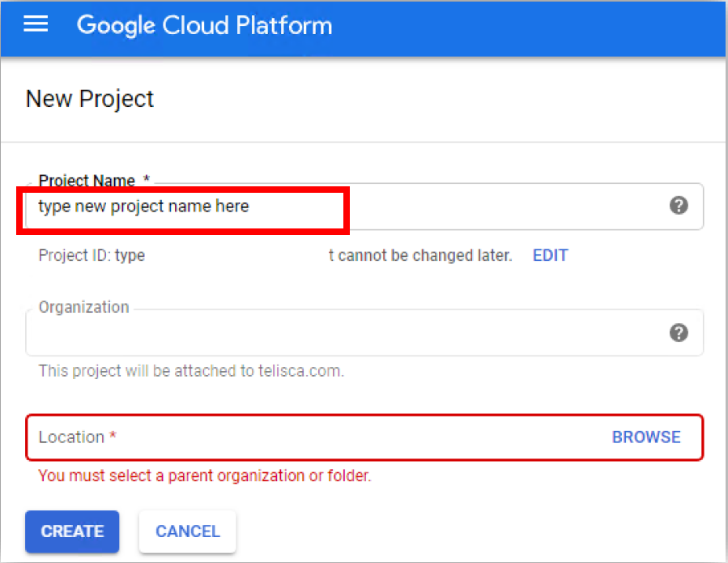The height and width of the screenshot is (563, 728).
Task: Click the Project Name field label
Action: click(x=93, y=181)
